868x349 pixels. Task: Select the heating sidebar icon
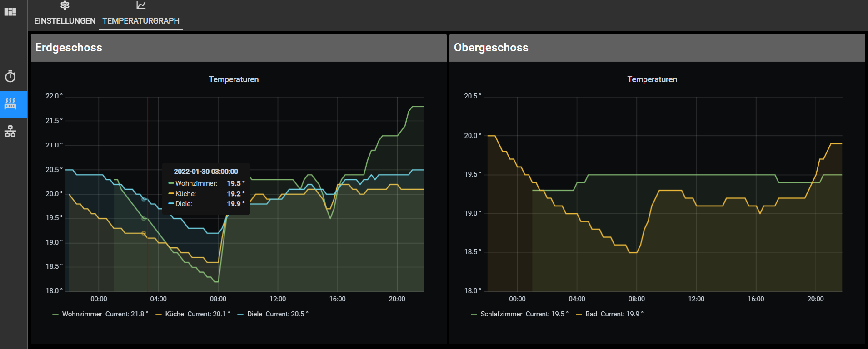point(10,104)
